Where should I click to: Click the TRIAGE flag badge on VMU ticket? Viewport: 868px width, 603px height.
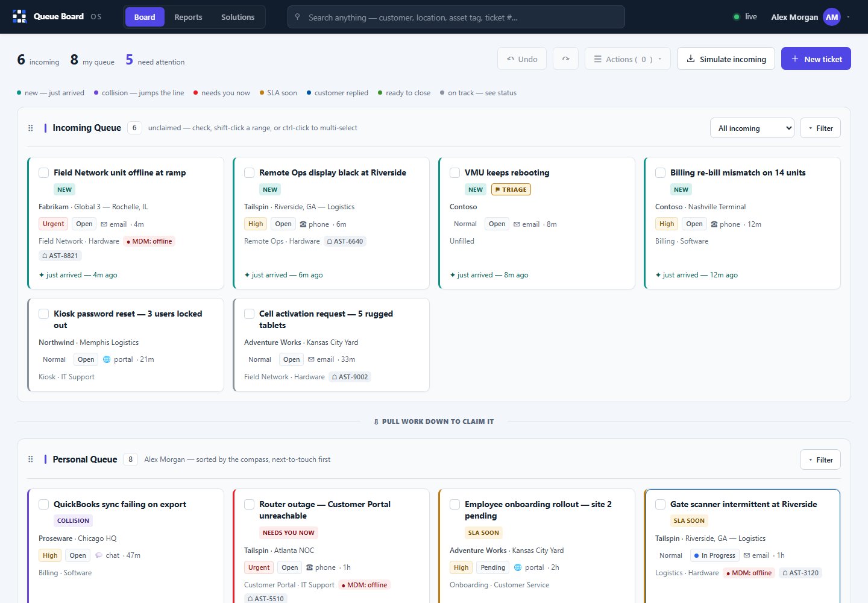[x=511, y=189]
